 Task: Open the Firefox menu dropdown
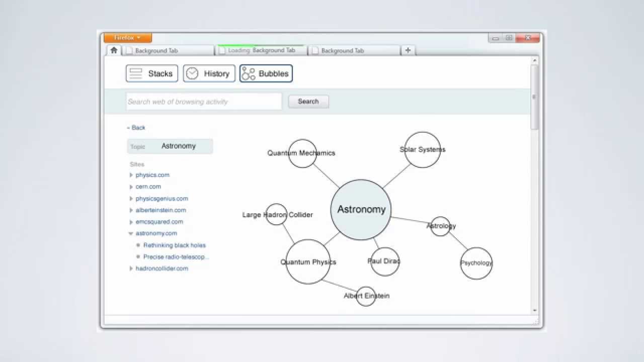click(x=128, y=38)
